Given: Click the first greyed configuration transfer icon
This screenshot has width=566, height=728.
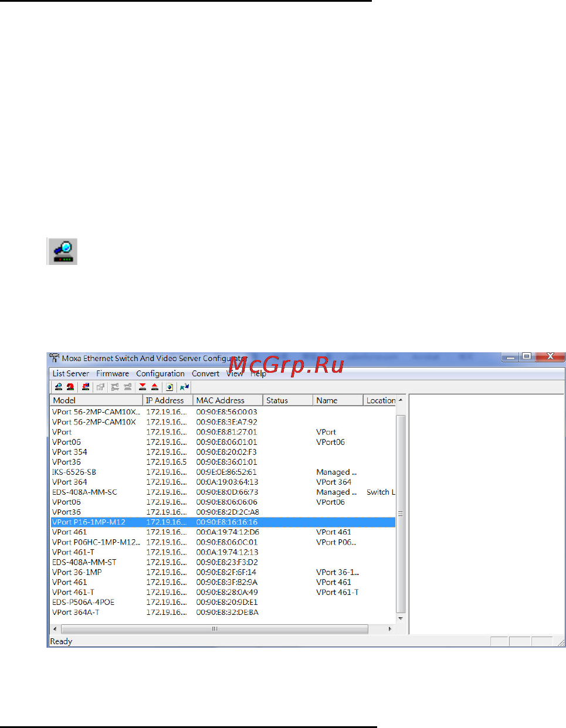Looking at the screenshot, I should tap(115, 387).
